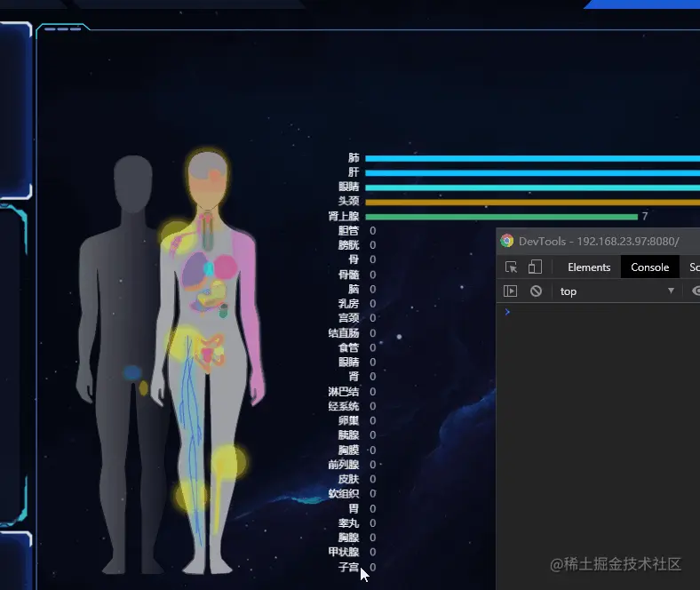
Task: Select the 胆管 row label
Action: click(348, 230)
